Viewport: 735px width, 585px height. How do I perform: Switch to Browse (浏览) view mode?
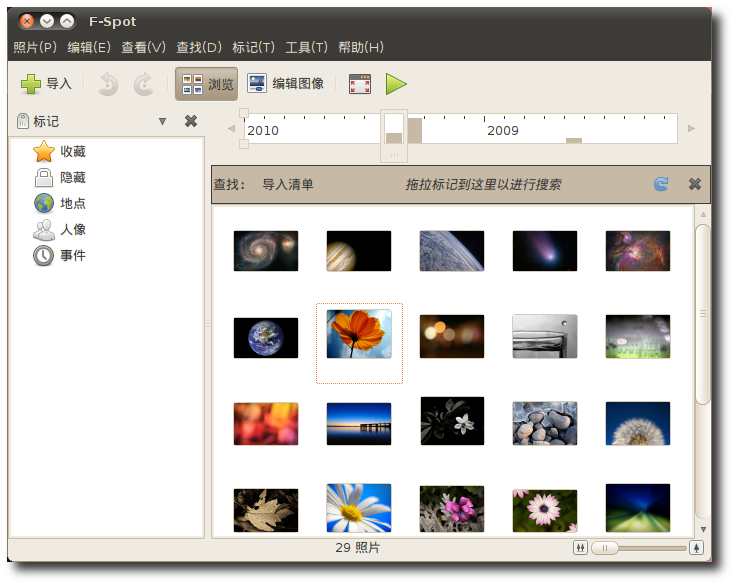click(206, 84)
